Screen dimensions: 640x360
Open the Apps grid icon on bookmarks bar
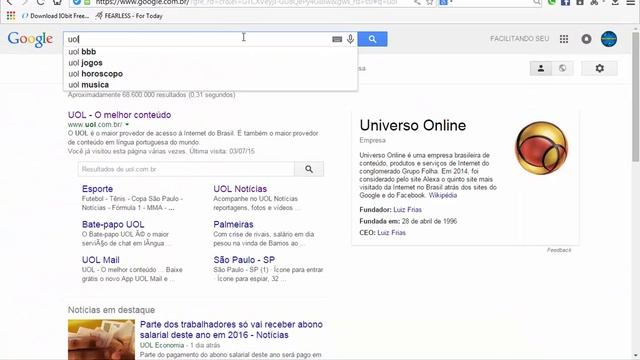coord(11,16)
